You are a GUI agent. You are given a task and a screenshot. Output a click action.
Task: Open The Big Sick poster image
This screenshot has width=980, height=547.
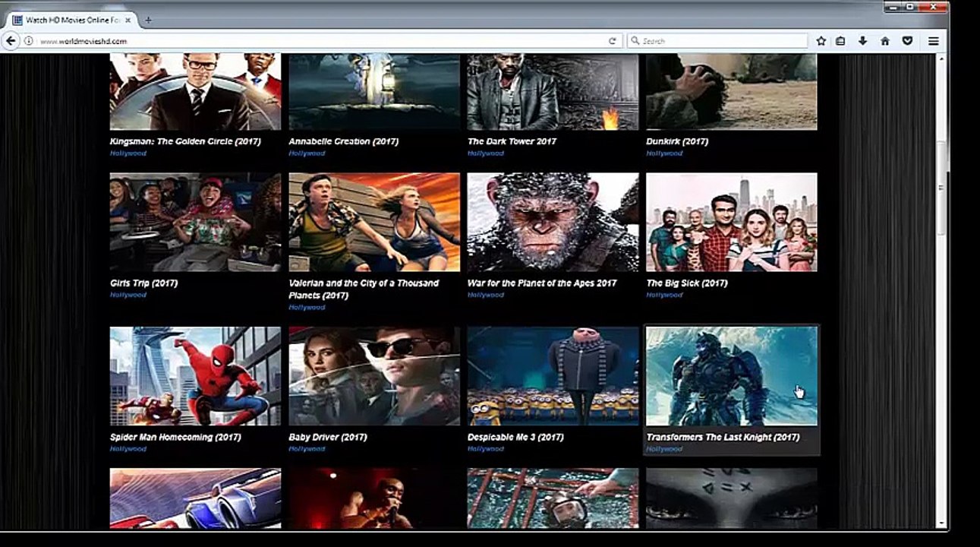coord(732,222)
